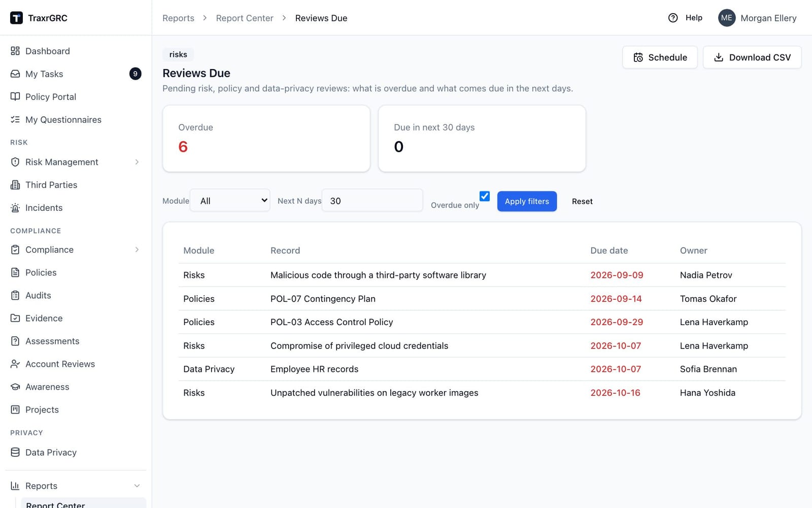Screen dimensions: 812x508
Task: Click the Risk Management shield icon
Action: (x=15, y=162)
